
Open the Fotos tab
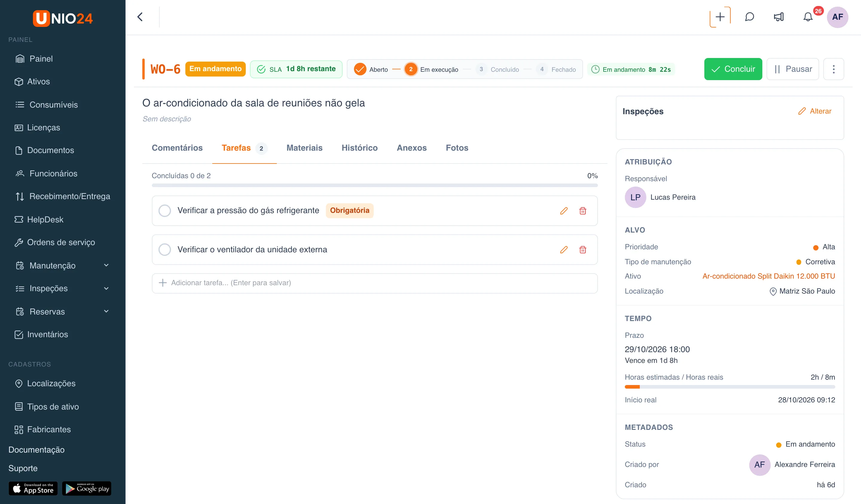pos(457,148)
